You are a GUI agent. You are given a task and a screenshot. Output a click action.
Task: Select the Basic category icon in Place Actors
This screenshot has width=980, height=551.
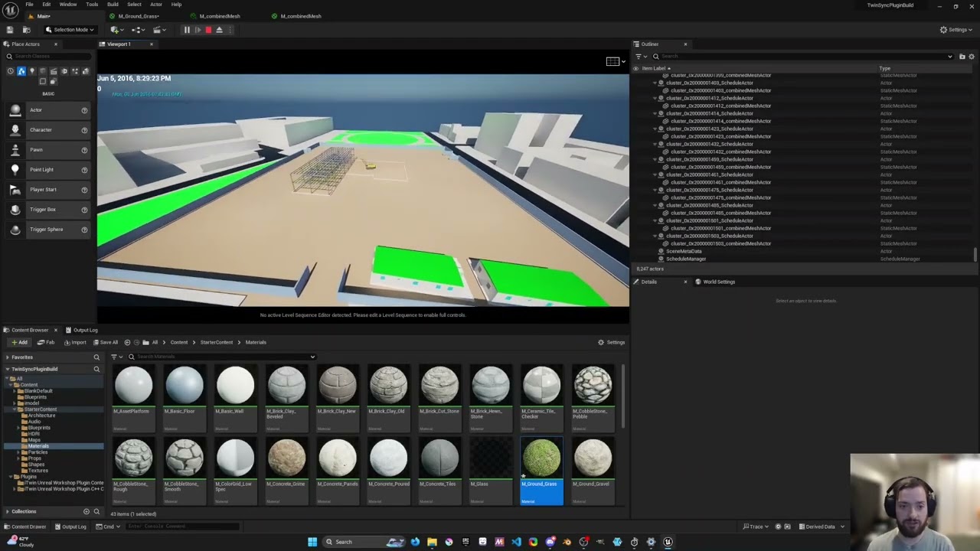[21, 71]
